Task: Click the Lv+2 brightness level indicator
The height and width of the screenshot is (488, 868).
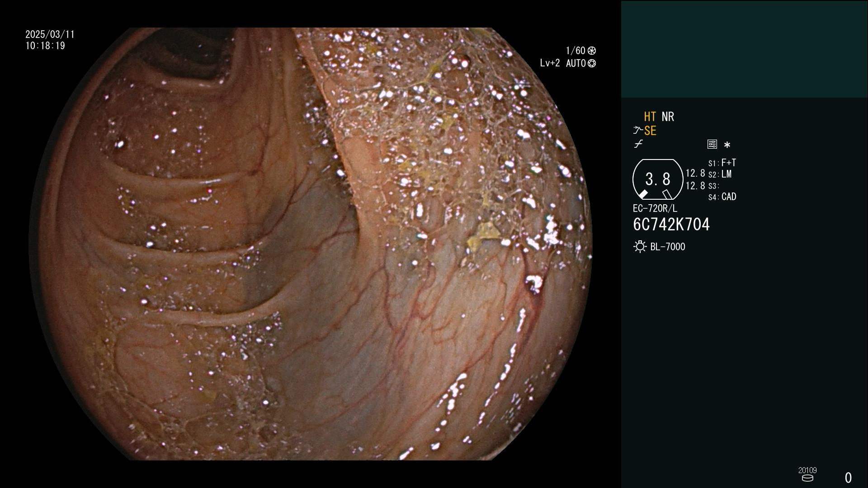Action: 550,63
